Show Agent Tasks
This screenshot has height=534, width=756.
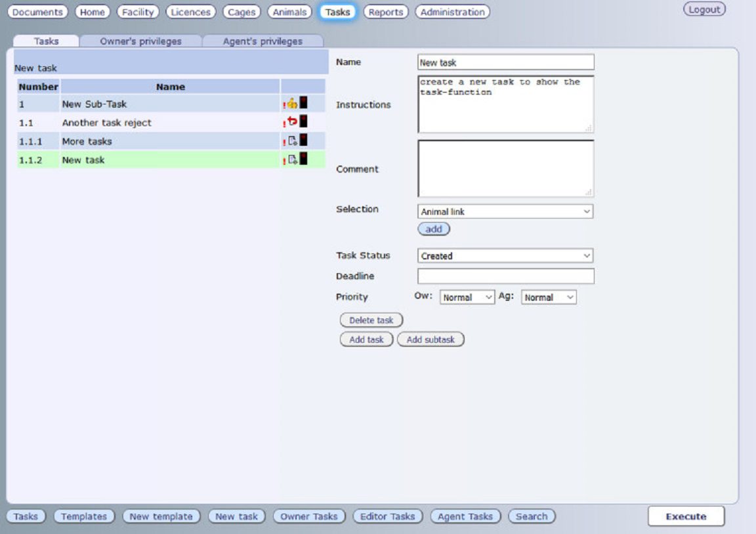pyautogui.click(x=465, y=516)
